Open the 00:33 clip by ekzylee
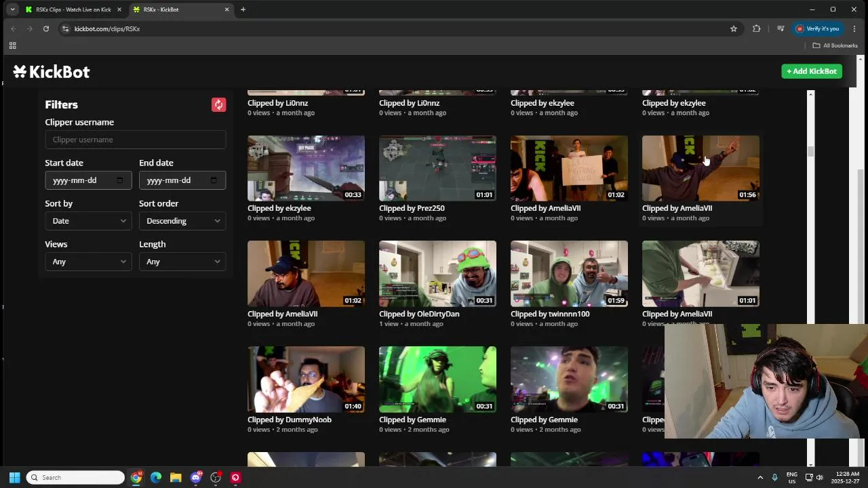This screenshot has width=868, height=488. (306, 168)
